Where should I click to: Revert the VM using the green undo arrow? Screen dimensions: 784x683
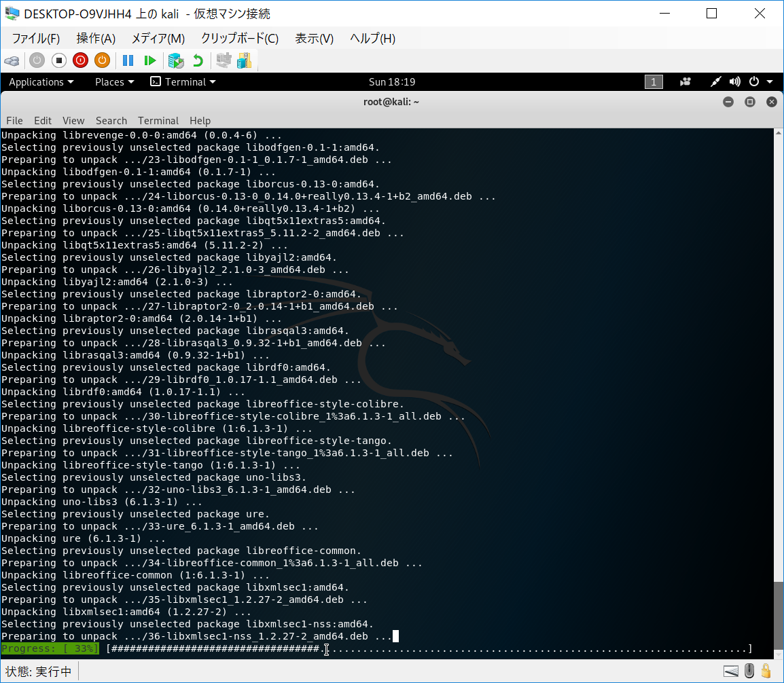(198, 60)
